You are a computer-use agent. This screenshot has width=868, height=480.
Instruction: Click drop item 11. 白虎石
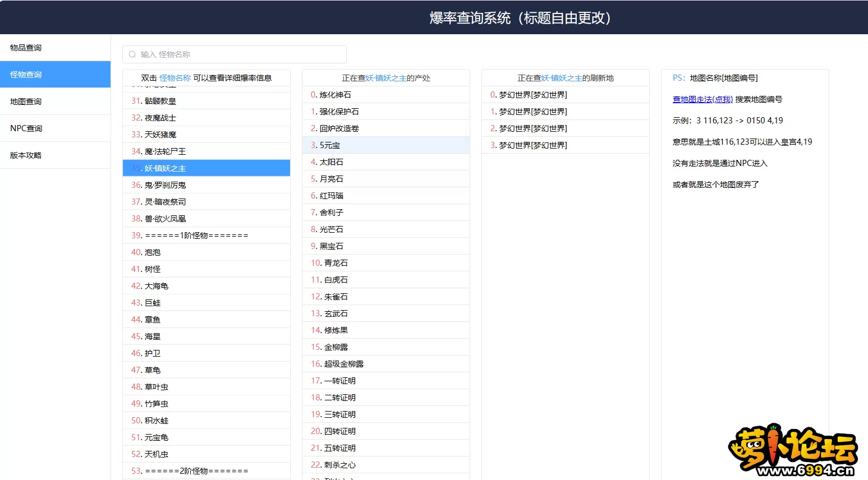[386, 280]
